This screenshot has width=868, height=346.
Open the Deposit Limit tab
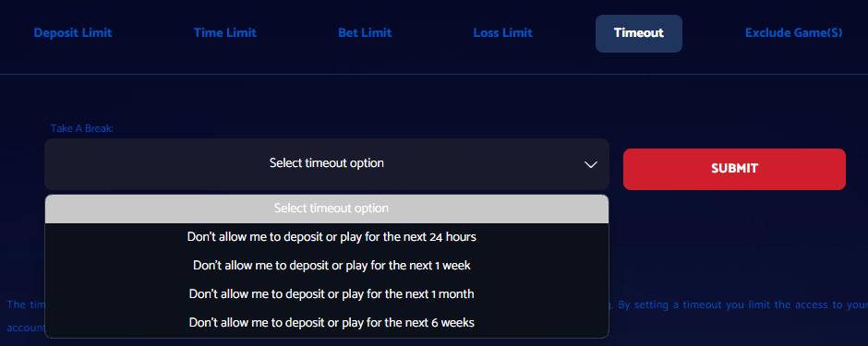(73, 32)
